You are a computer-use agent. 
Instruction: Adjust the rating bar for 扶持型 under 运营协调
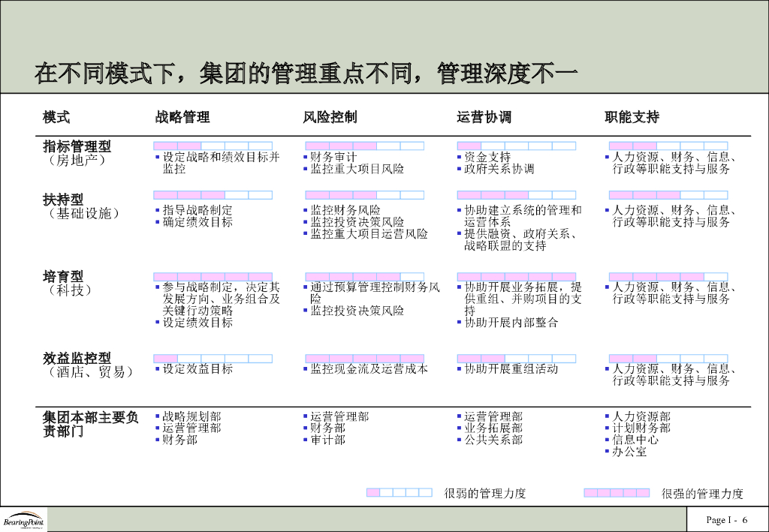516,194
